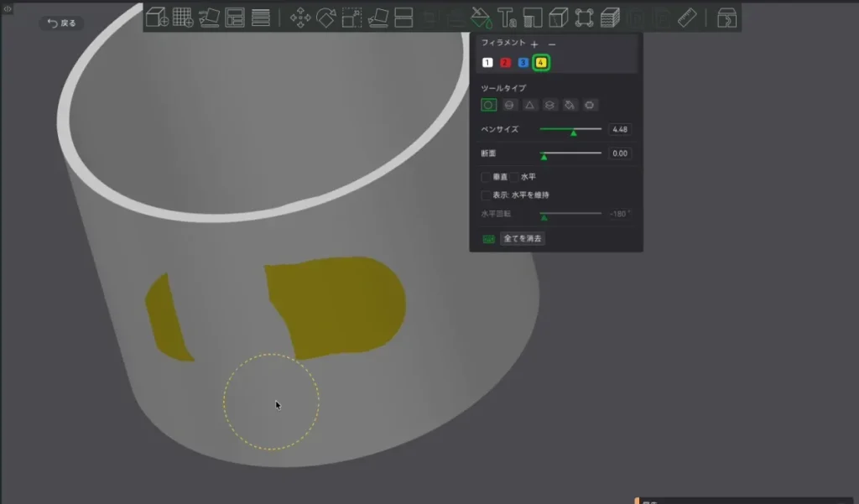Screen dimensions: 859x504
Task: Add a filament with the plus button
Action: coord(534,44)
